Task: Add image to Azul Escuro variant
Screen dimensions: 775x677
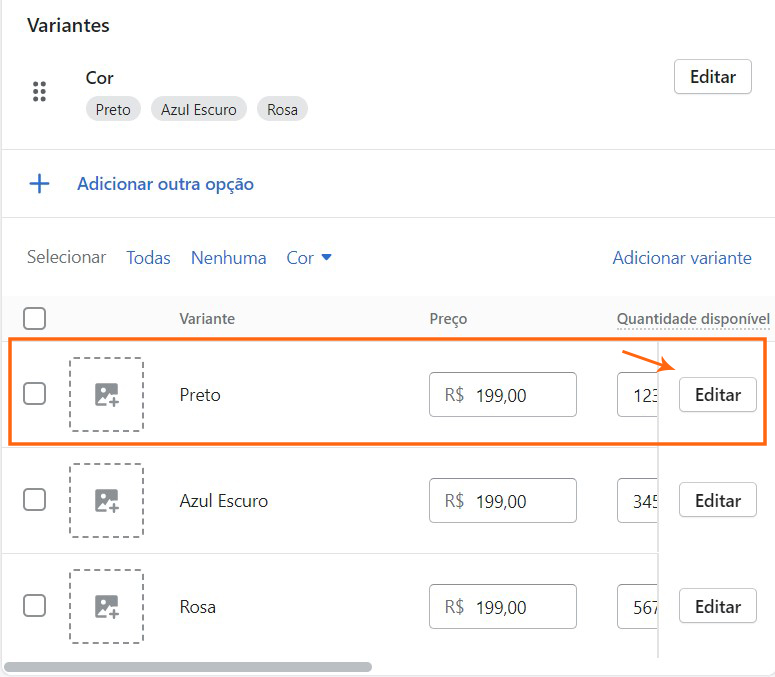Action: [x=106, y=501]
